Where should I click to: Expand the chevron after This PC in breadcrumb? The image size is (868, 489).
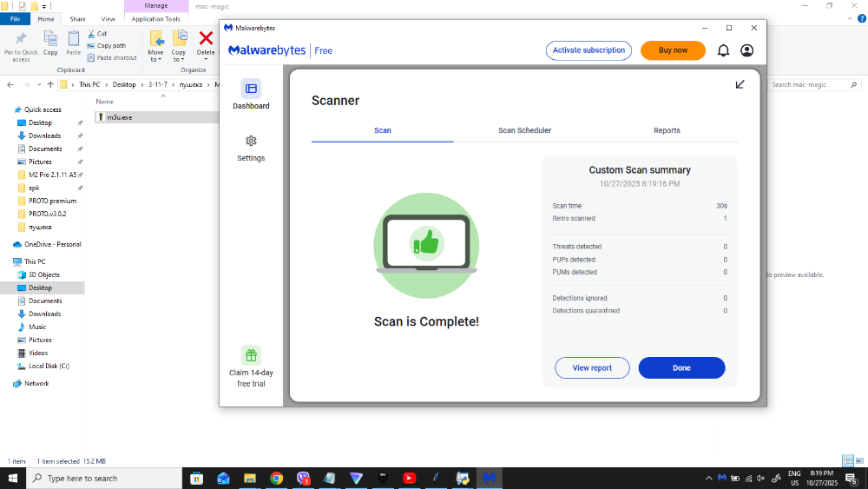point(106,85)
